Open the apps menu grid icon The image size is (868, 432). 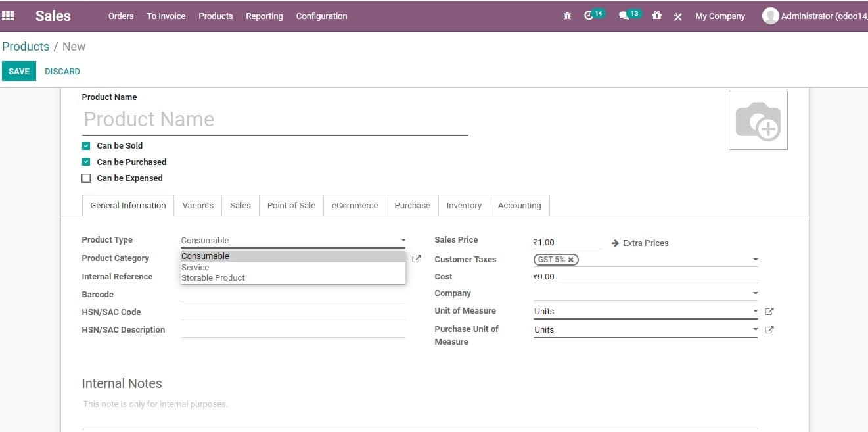click(x=9, y=16)
